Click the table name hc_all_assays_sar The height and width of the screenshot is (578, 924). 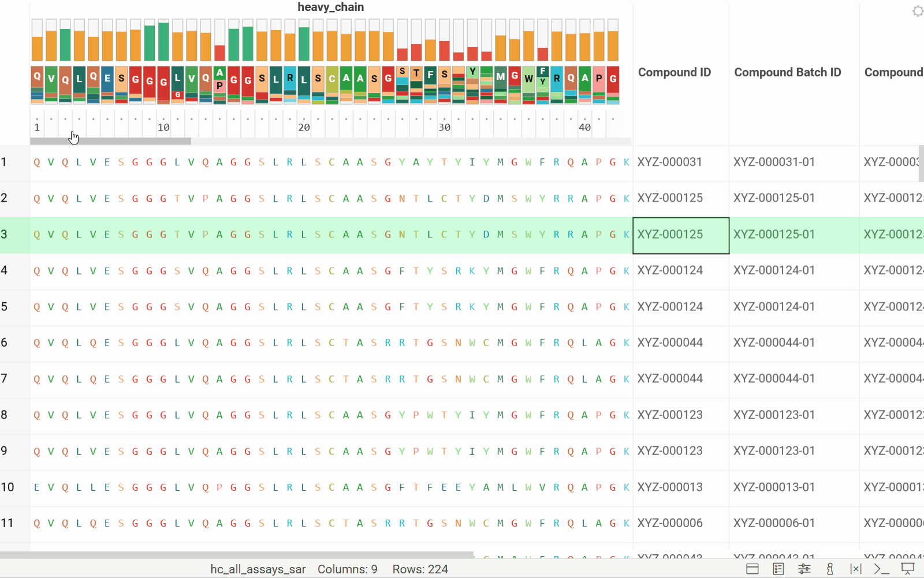[x=258, y=569]
